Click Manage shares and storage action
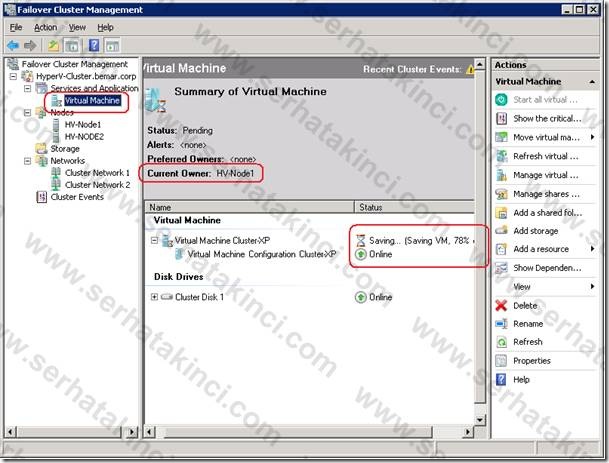The image size is (609, 463). [x=545, y=194]
